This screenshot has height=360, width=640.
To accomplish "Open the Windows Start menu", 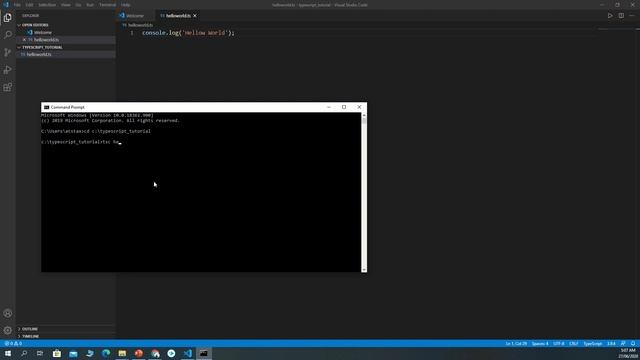I will [x=8, y=353].
